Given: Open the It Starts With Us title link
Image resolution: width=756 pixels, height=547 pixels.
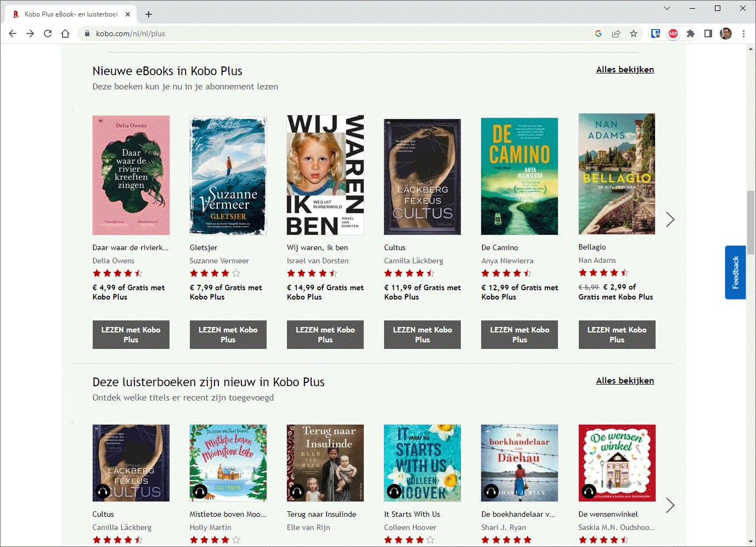Looking at the screenshot, I should (x=412, y=514).
